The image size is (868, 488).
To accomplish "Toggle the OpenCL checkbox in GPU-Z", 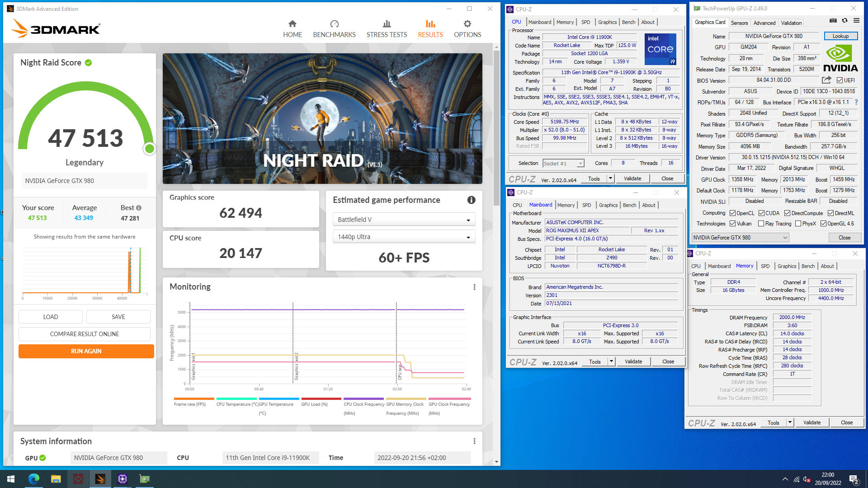I will pos(732,213).
